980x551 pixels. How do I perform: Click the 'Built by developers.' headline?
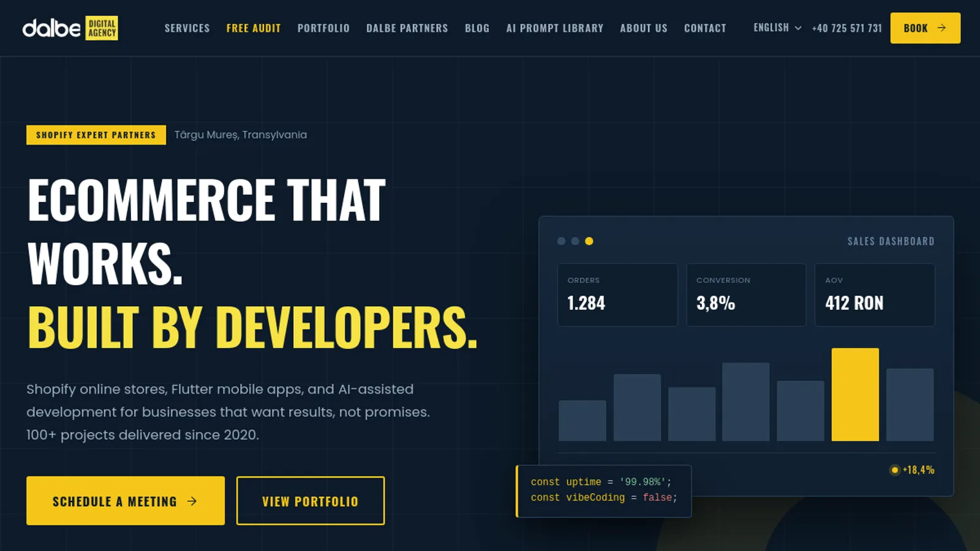252,328
